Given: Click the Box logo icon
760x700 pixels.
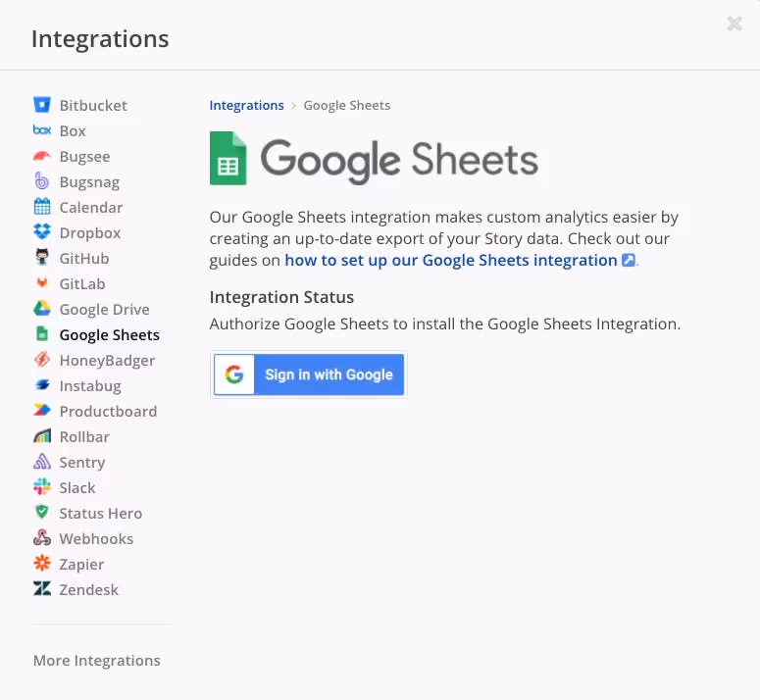Looking at the screenshot, I should click(x=42, y=129).
